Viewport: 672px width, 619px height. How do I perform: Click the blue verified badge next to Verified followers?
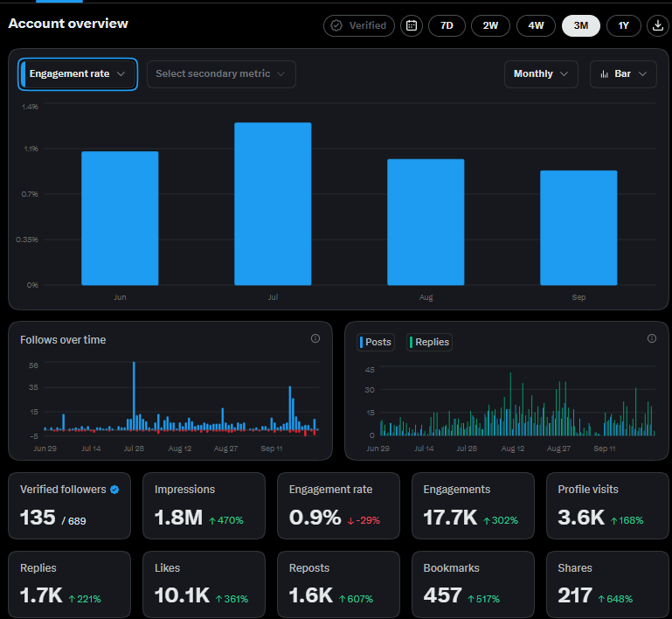(114, 490)
